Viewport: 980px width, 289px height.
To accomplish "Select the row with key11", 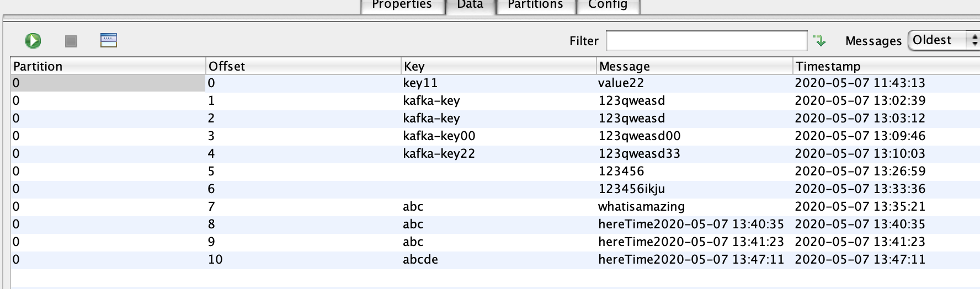I will (x=420, y=83).
